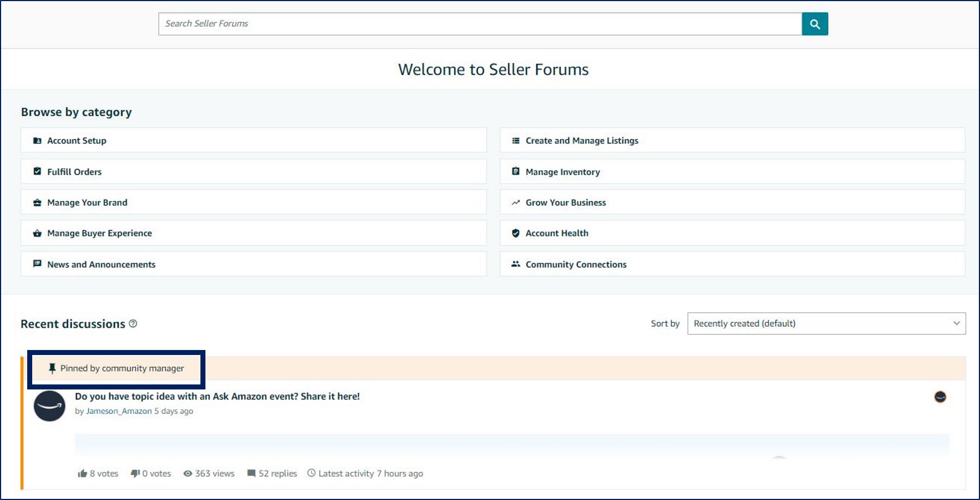980x500 pixels.
Task: Click the 8 votes count
Action: [104, 473]
